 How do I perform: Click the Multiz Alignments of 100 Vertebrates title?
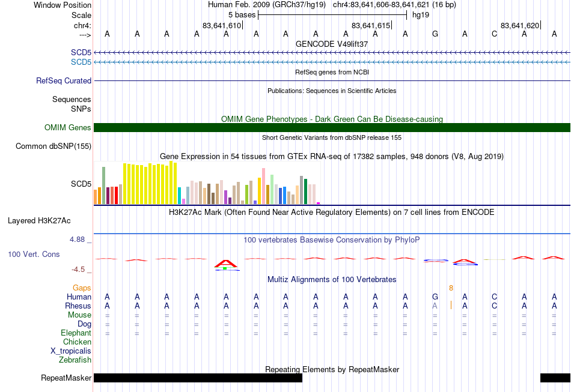332,279
